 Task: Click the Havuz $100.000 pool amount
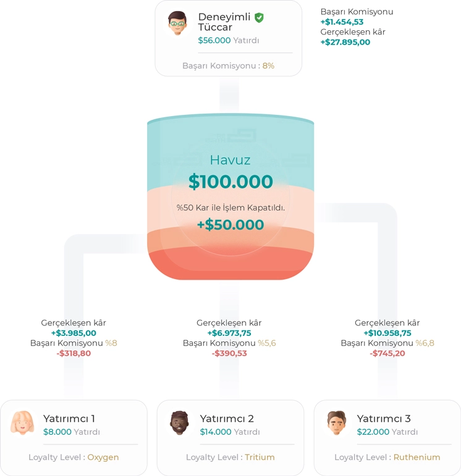230,182
